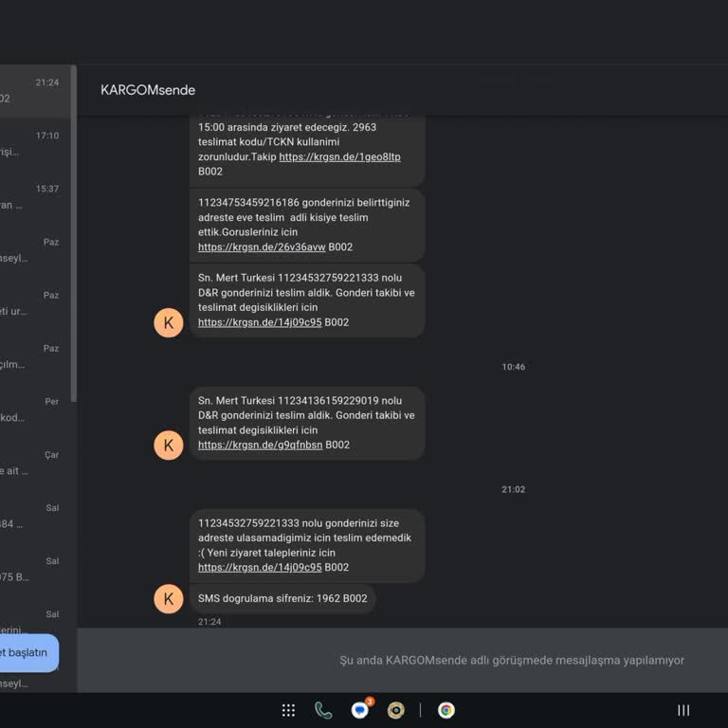Click the 10:46 timestamp label
This screenshot has width=728, height=728.
[514, 367]
